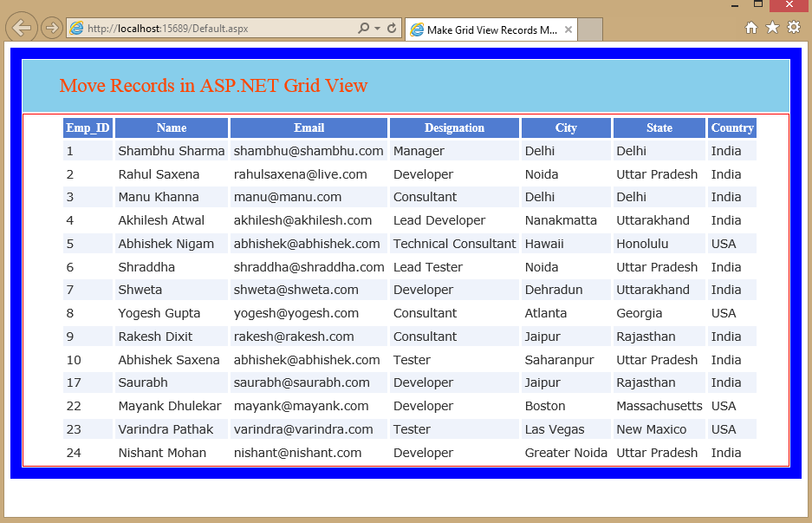Click the USA country cell in Yogesh Gupta row
This screenshot has height=523, width=812.
coord(732,313)
